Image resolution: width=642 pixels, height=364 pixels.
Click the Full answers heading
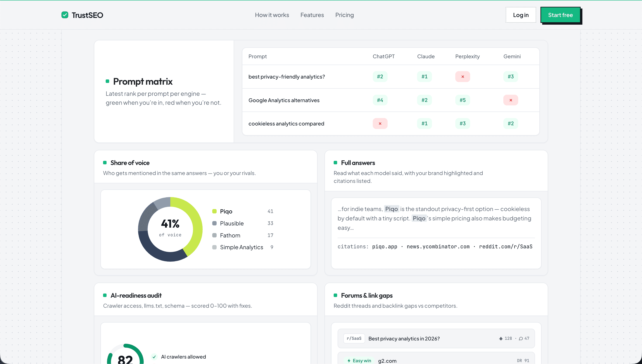pos(358,163)
